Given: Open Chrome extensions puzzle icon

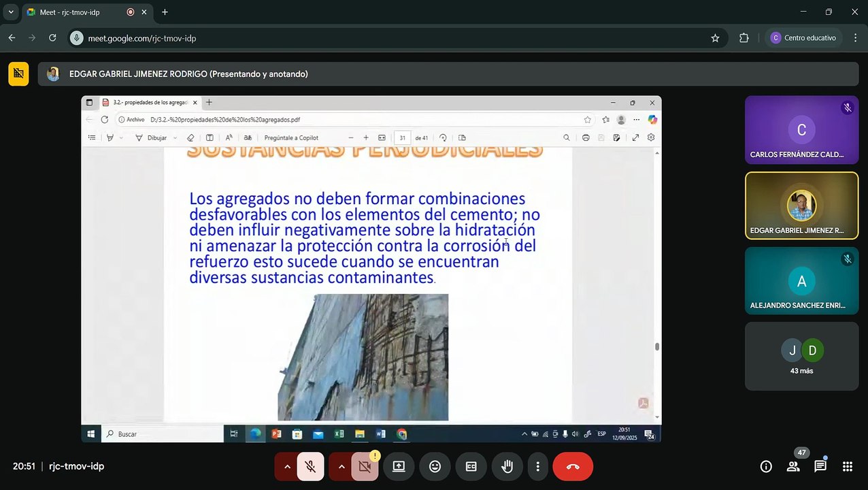Looking at the screenshot, I should coord(744,38).
